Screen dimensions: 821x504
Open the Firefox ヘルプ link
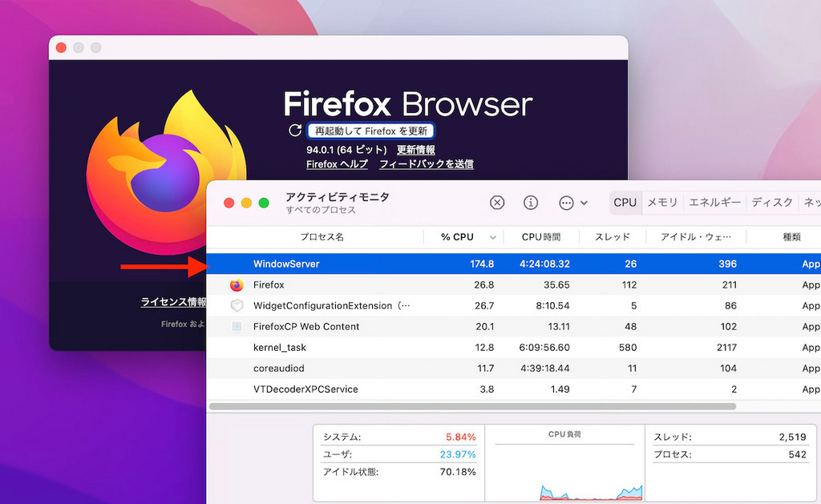[337, 163]
